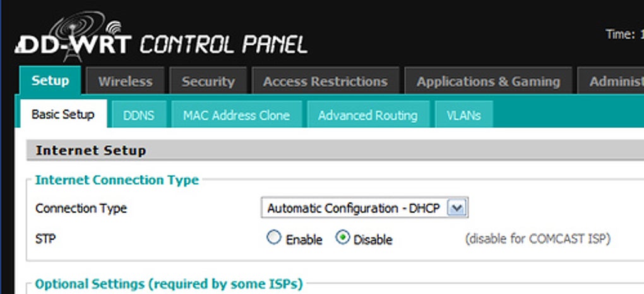Select the Basic Setup sub-tab

point(63,114)
